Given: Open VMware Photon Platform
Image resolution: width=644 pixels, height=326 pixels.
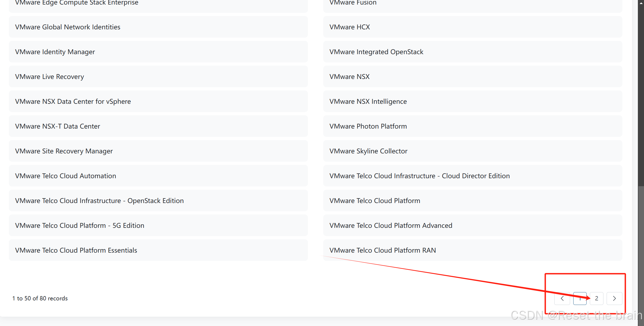Looking at the screenshot, I should pyautogui.click(x=368, y=126).
